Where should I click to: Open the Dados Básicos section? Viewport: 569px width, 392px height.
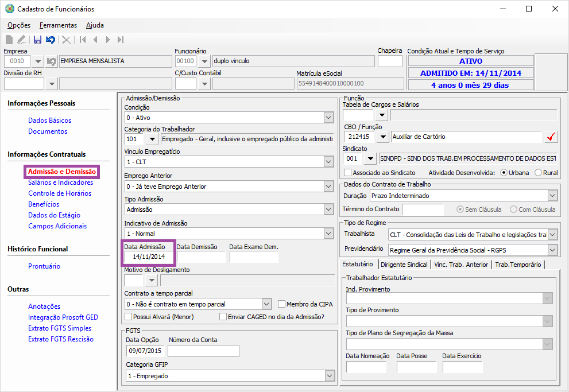pos(50,121)
